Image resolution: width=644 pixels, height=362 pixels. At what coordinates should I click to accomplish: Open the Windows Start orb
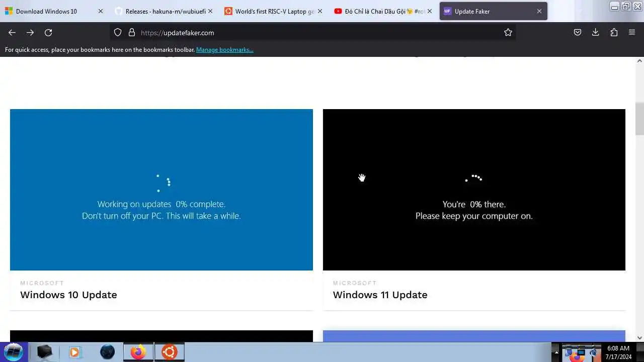(x=14, y=352)
